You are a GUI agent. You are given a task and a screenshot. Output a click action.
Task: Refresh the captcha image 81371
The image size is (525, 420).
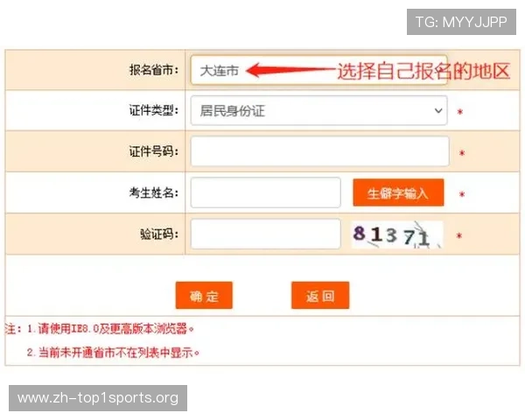pos(397,234)
